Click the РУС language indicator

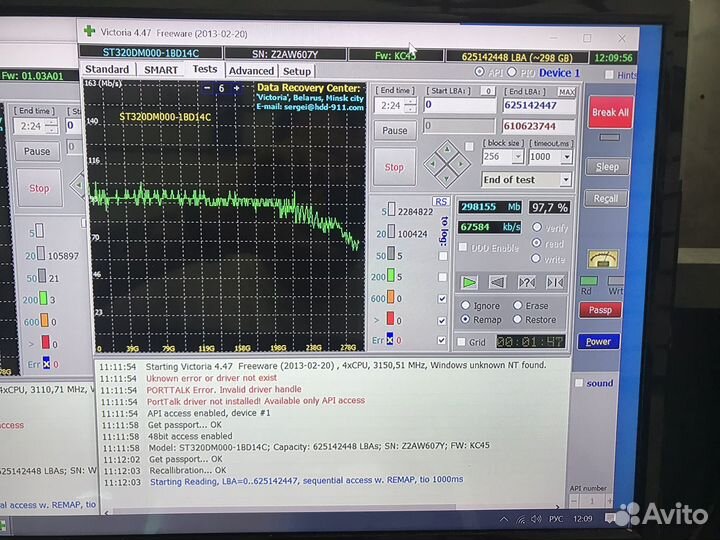coord(556,519)
